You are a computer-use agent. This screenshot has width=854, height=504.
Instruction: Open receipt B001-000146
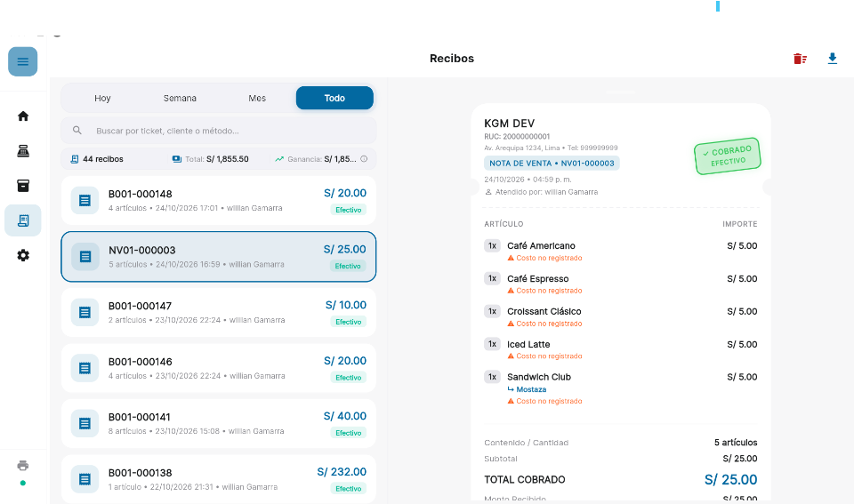(219, 368)
